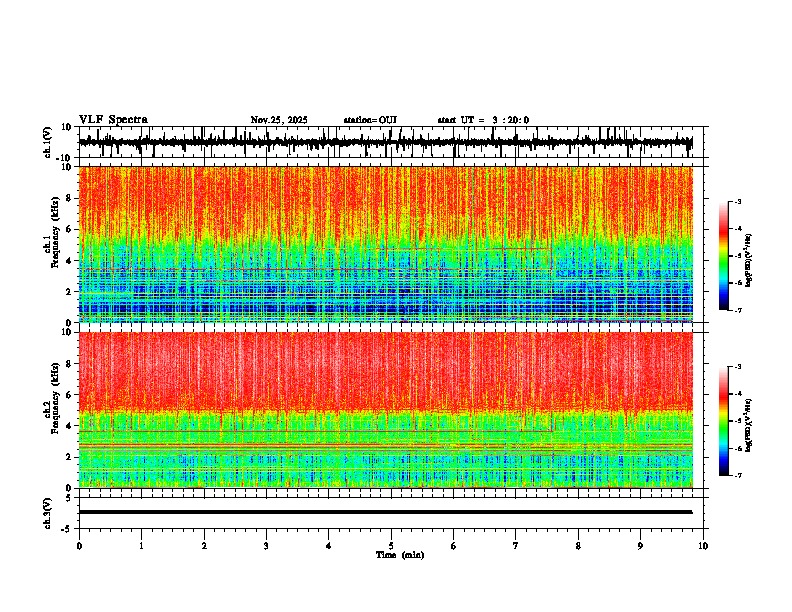Click the "-7" label on ch.2 colorbar
The height and width of the screenshot is (612, 792).
pyautogui.click(x=738, y=475)
